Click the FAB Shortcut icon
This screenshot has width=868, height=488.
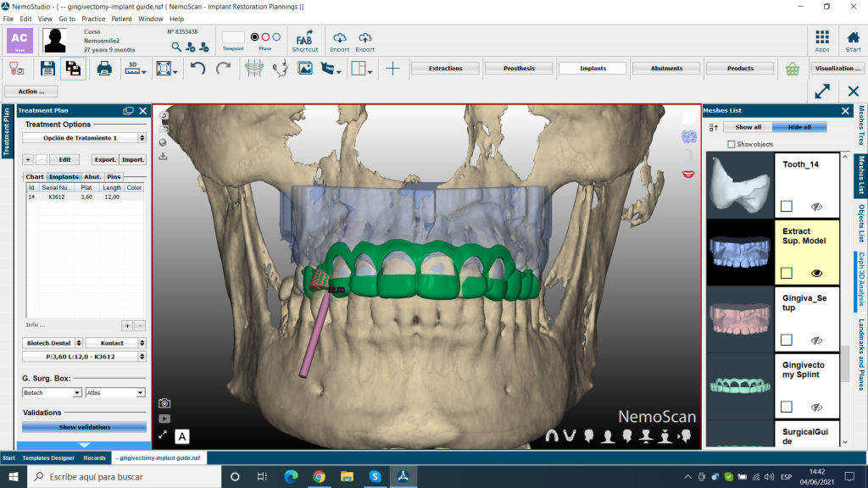point(304,41)
